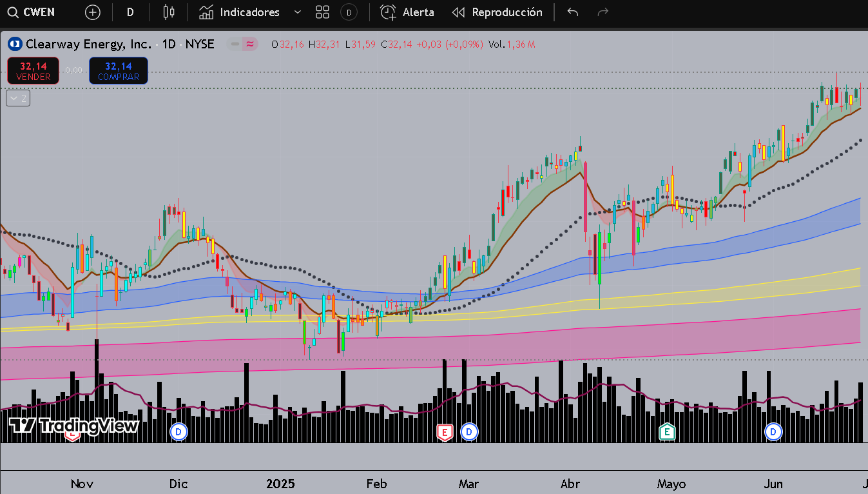Click the circled D button in toolbar
This screenshot has width=868, height=494.
pos(349,12)
